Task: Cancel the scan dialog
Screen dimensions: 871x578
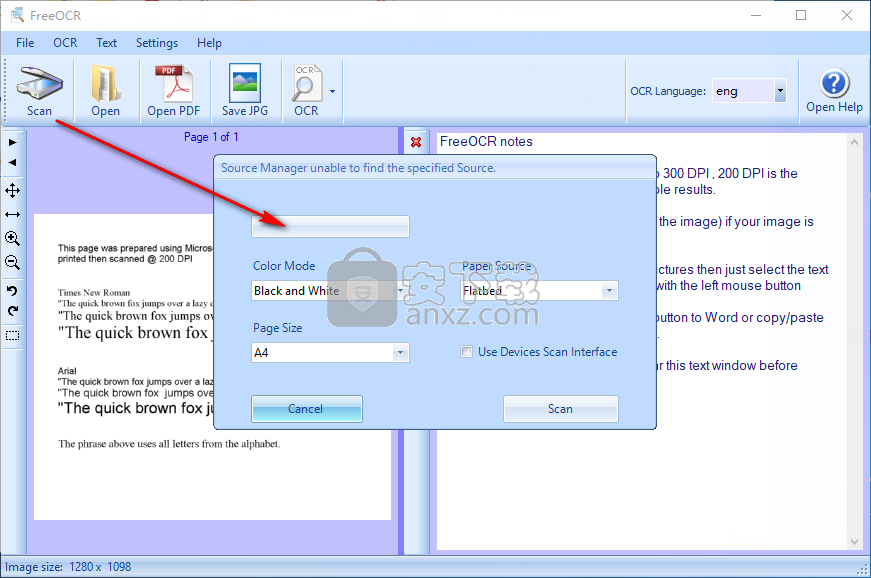Action: point(307,409)
